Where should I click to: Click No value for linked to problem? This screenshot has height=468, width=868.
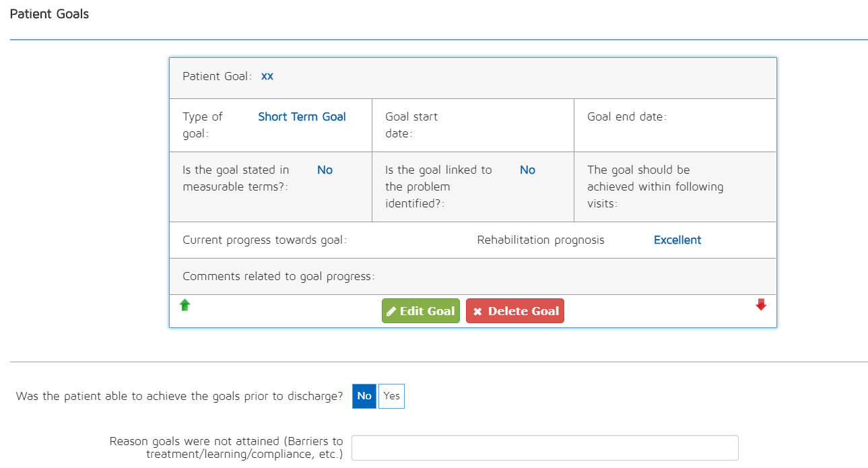pos(527,170)
